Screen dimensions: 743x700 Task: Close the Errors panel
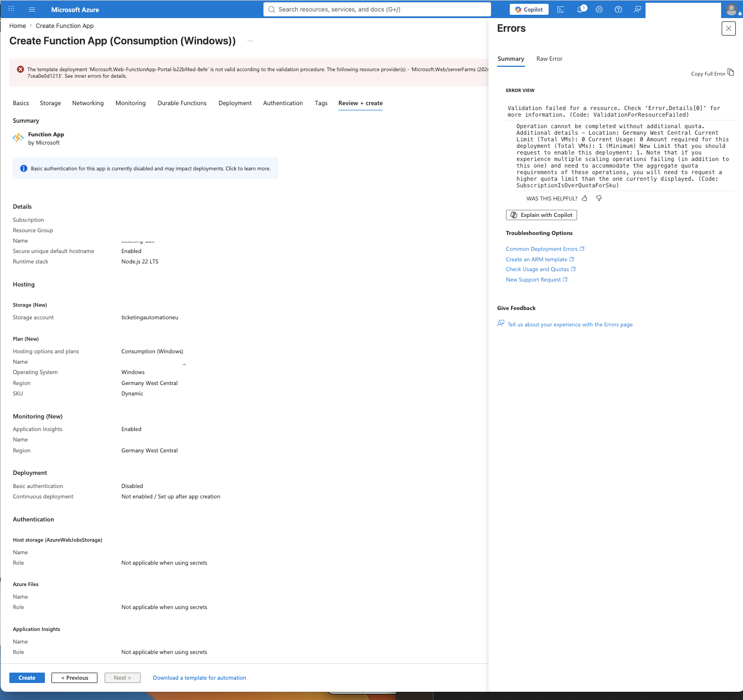click(729, 28)
